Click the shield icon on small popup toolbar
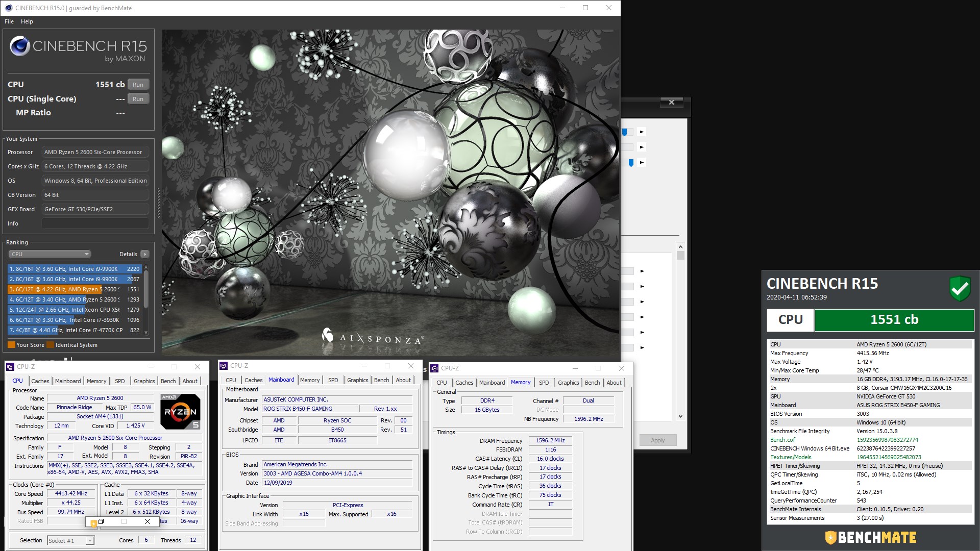Viewport: 980px width, 551px height. click(93, 523)
